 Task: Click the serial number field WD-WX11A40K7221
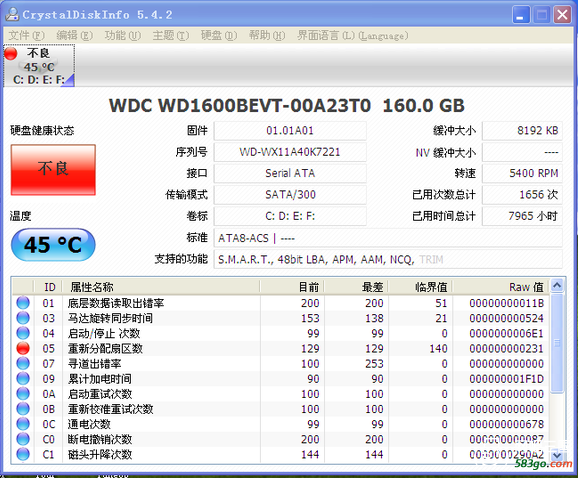pos(290,152)
